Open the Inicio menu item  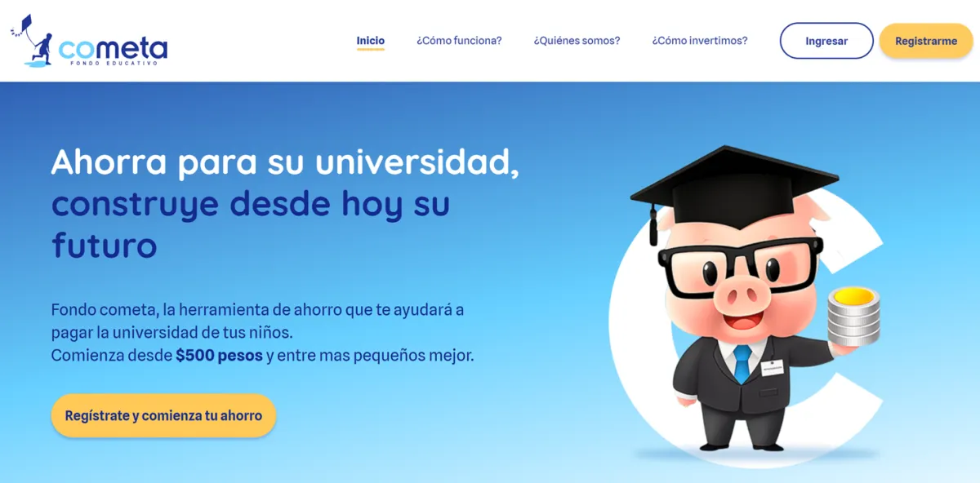click(x=371, y=41)
